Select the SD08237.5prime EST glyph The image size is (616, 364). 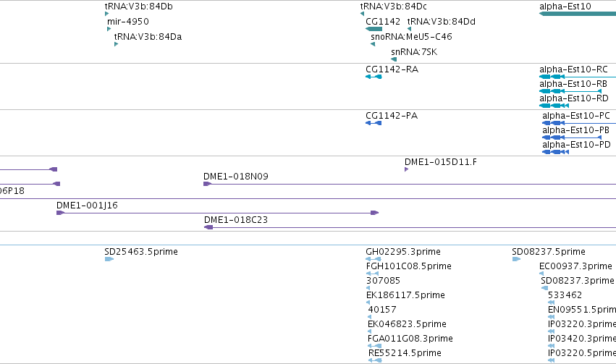(x=516, y=259)
